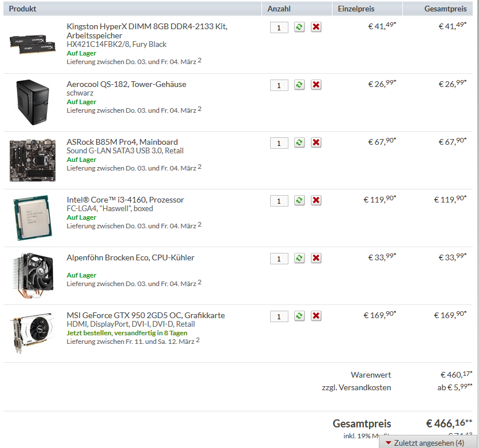
Task: Refresh quantity for MSI GeForce GTX 950
Action: [299, 316]
